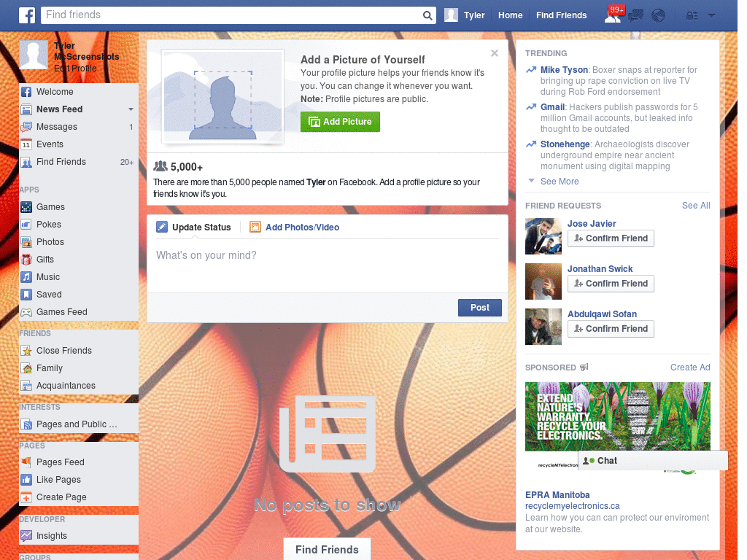Image resolution: width=747 pixels, height=560 pixels.
Task: Click Create Ad link
Action: point(690,367)
